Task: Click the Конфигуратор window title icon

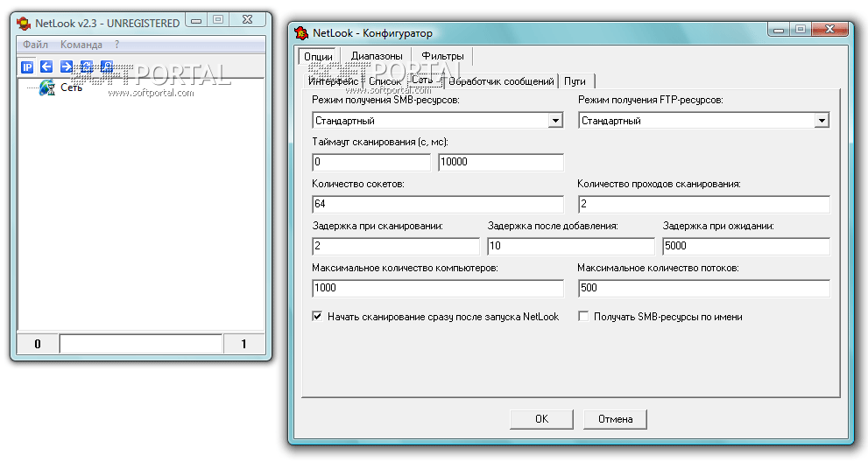Action: pos(301,33)
